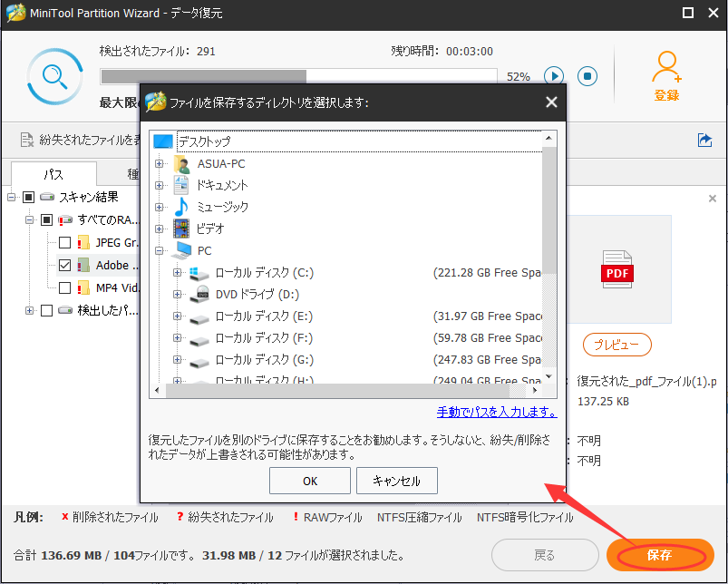Click the JPEG Gr. folder icon
This screenshot has width=728, height=584.
coord(83,242)
